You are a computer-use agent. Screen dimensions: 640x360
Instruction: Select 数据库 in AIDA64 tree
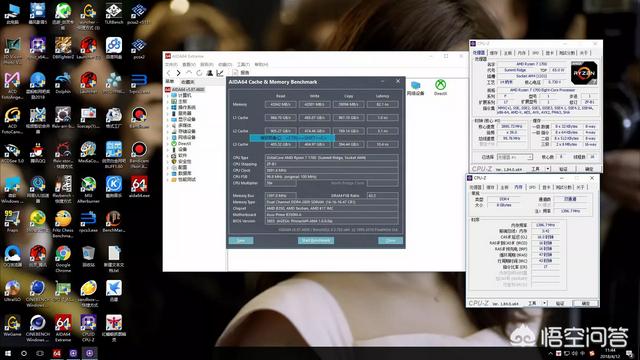(x=184, y=173)
